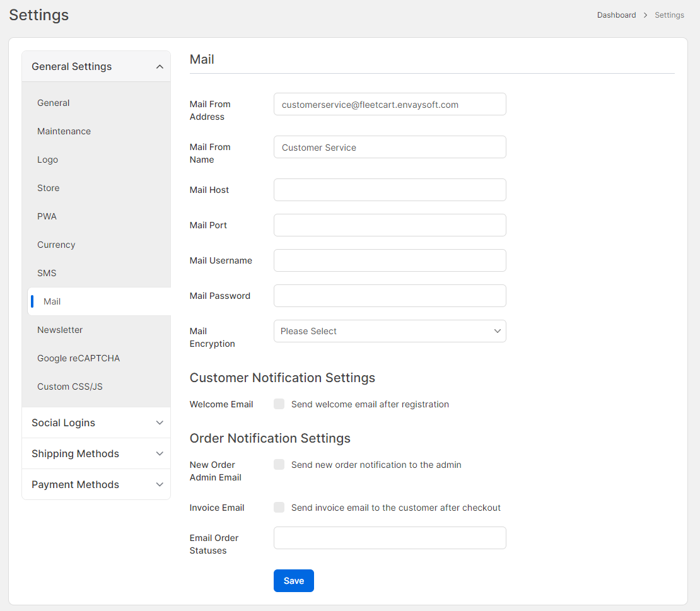
Task: Select the Google reCAPTCHA tab
Action: 78,358
